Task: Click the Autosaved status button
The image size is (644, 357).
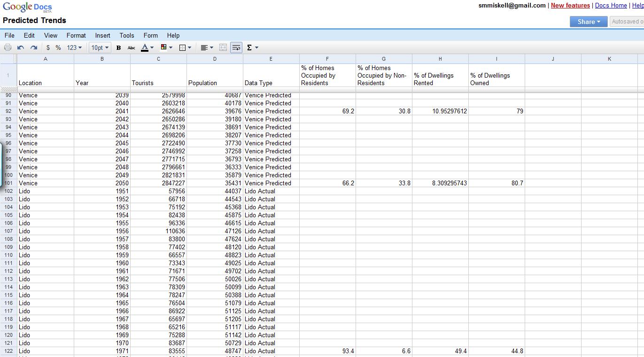Action: click(627, 22)
